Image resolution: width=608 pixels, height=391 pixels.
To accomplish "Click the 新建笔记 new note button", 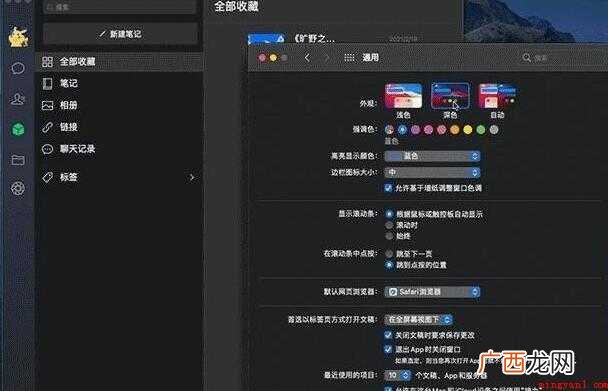I will pos(121,34).
